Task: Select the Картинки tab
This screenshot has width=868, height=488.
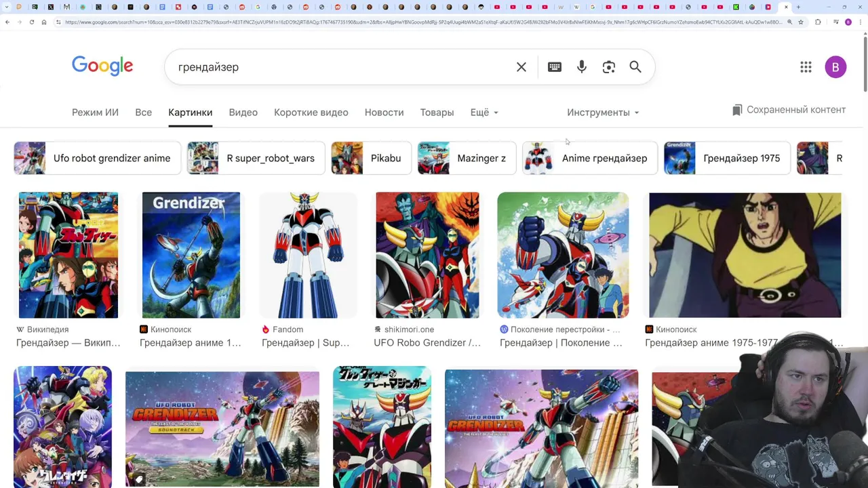Action: click(190, 113)
